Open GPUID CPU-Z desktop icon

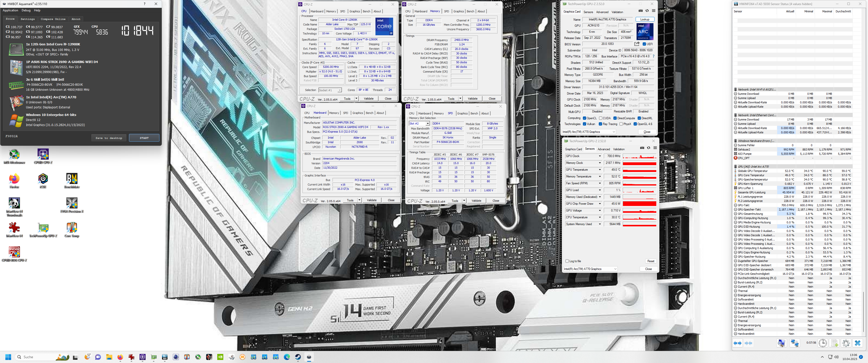pyautogui.click(x=43, y=156)
